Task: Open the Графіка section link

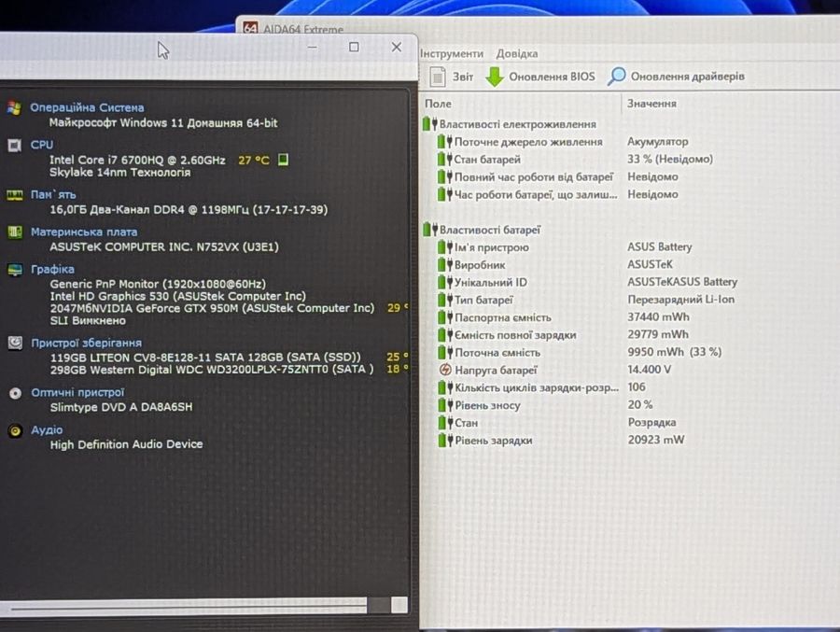Action: pos(52,269)
